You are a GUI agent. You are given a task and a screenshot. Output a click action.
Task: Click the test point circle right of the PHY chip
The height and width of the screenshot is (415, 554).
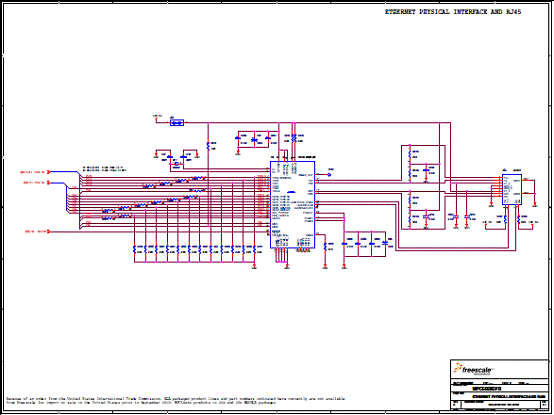[x=329, y=174]
